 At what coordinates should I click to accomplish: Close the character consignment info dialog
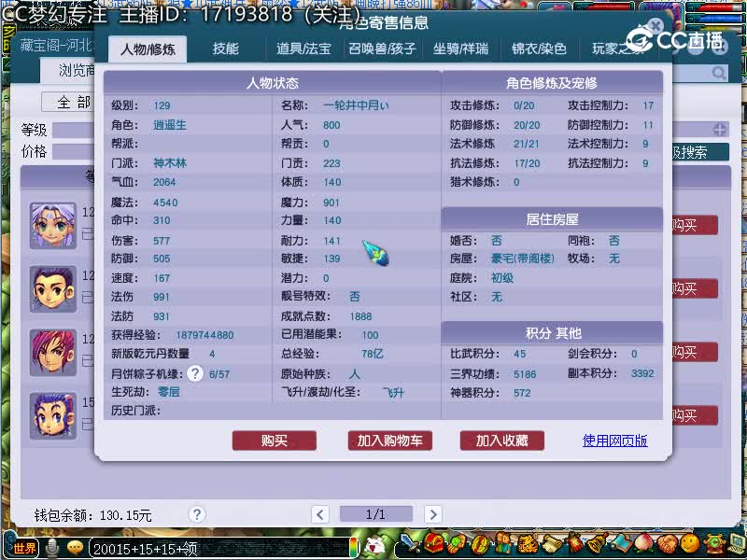point(656,25)
